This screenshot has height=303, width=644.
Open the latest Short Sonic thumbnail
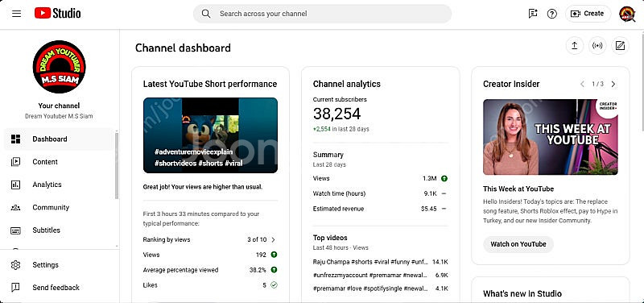coord(210,135)
